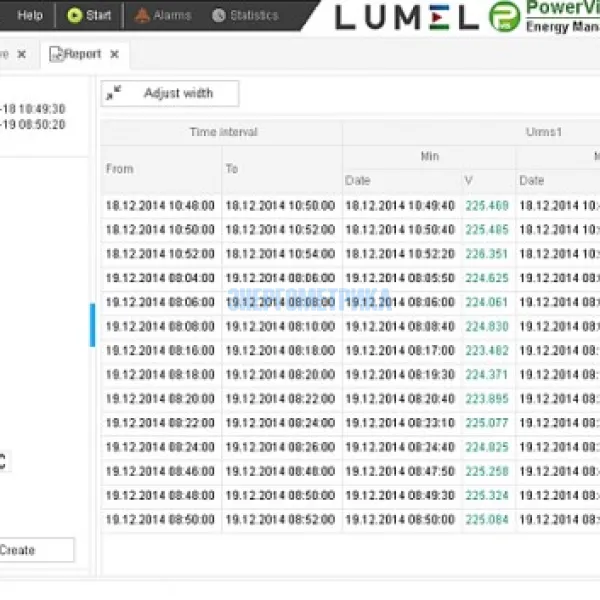600x600 pixels.
Task: Click the To column header
Action: (x=232, y=169)
